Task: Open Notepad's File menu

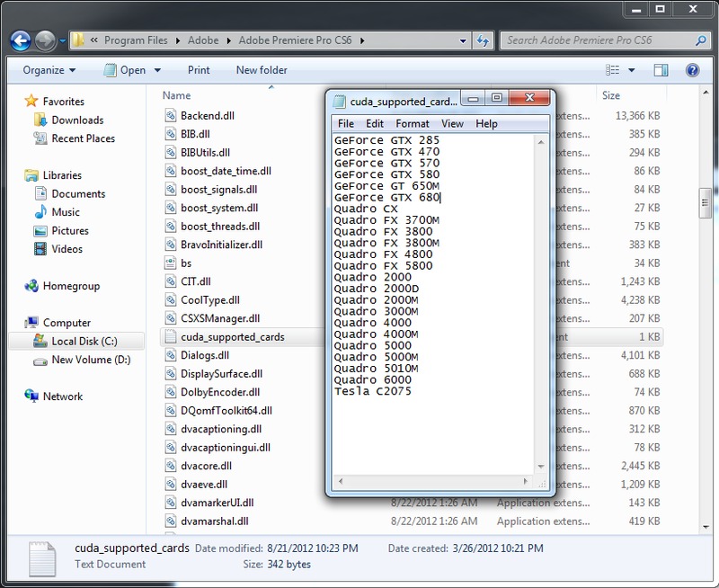Action: click(x=346, y=123)
